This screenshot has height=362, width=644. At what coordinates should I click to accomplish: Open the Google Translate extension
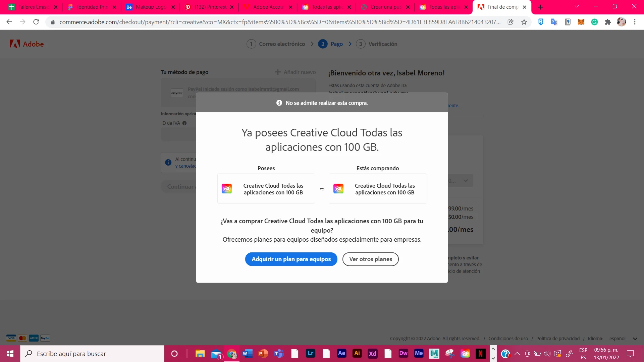(554, 22)
